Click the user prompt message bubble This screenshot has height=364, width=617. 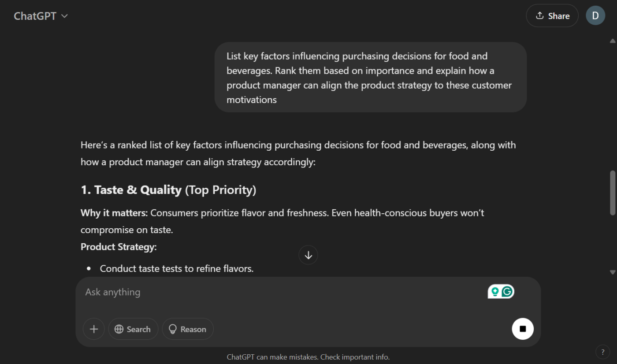tap(370, 78)
